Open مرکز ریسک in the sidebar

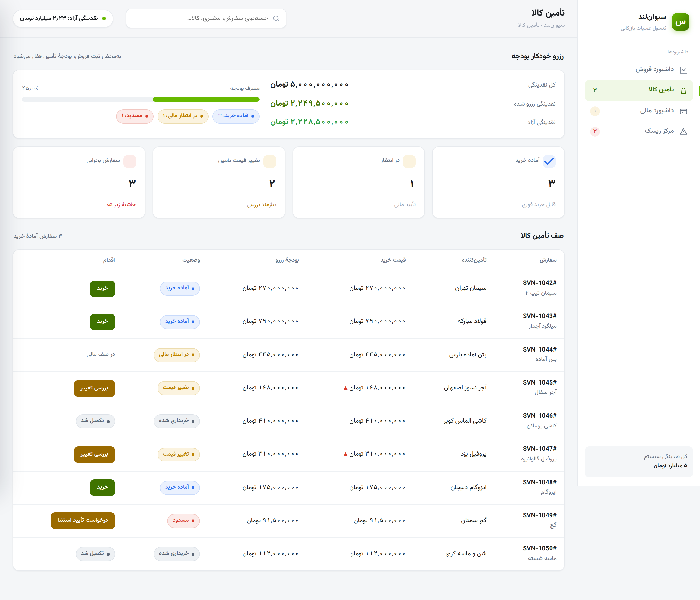coord(639,131)
